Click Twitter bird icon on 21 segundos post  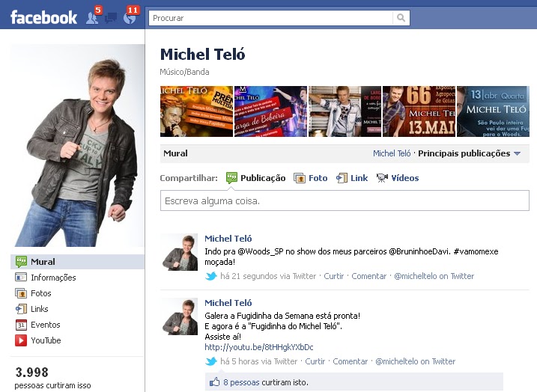211,276
